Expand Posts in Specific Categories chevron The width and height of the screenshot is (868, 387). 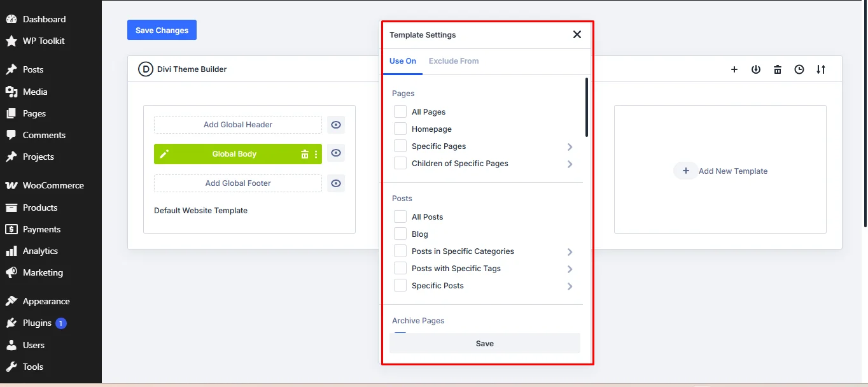pos(570,252)
